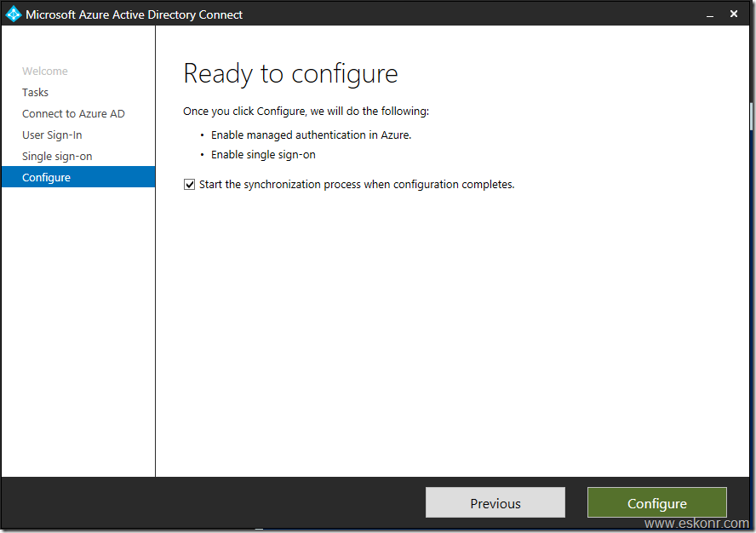Click 'Start the synchronization process' label text
The width and height of the screenshot is (756, 533).
(357, 184)
